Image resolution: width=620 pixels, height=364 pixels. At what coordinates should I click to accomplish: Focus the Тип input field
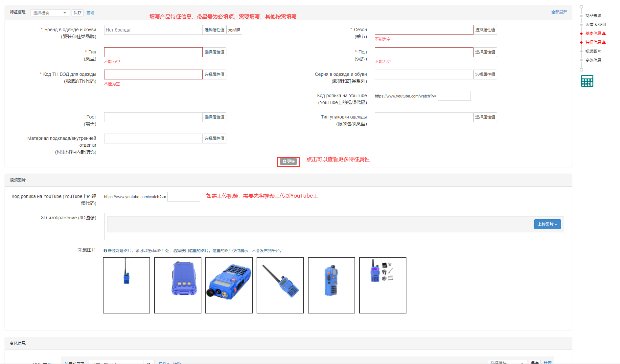click(153, 52)
